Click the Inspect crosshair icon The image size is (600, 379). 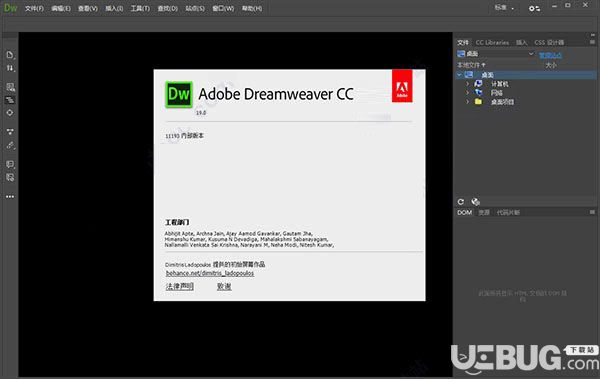coord(10,113)
